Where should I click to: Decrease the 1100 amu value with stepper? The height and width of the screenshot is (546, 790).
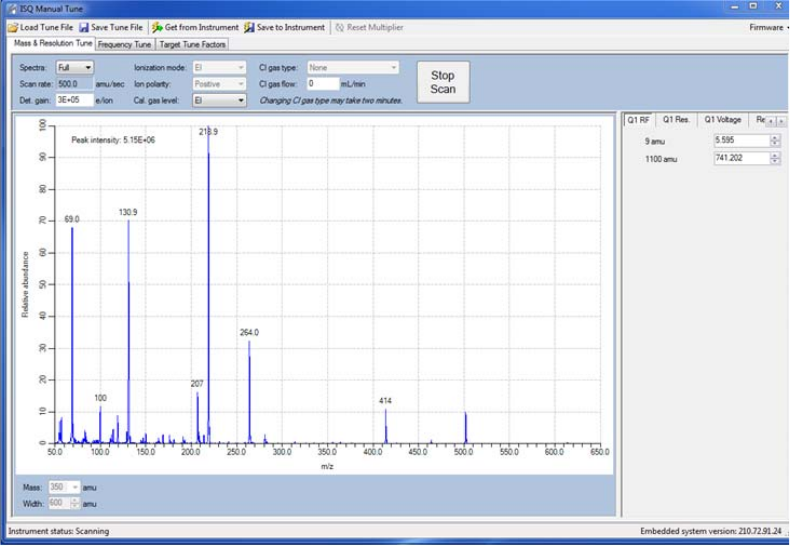point(775,162)
